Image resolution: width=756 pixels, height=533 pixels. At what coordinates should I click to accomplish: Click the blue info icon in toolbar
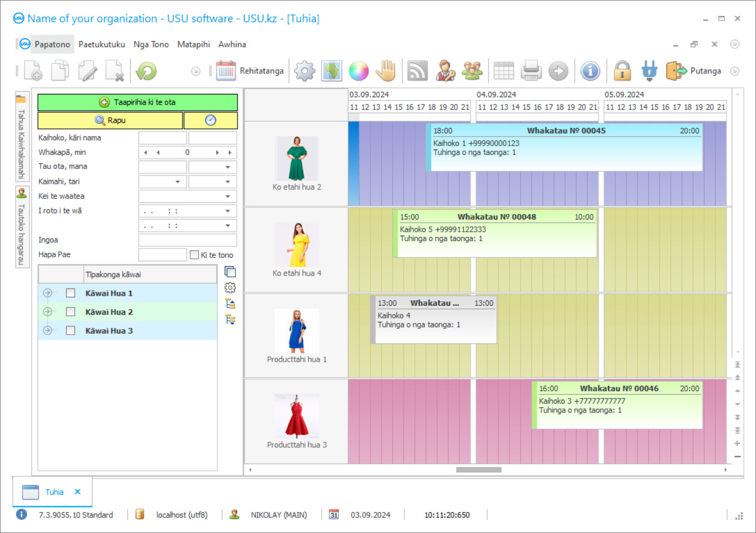tap(590, 71)
